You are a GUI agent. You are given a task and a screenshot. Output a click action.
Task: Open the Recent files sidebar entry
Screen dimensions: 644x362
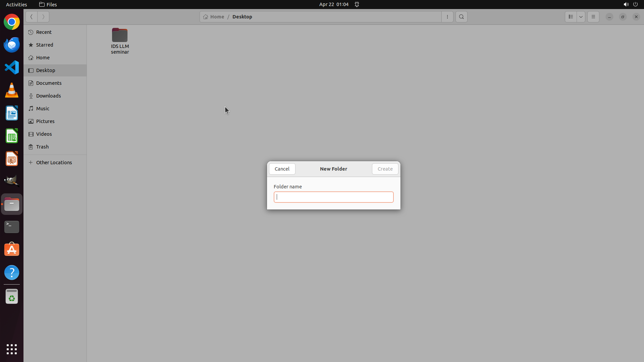click(x=44, y=32)
